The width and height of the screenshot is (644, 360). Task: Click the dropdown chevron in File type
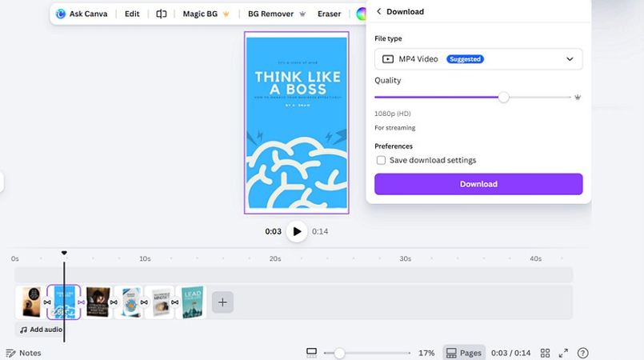tap(570, 59)
